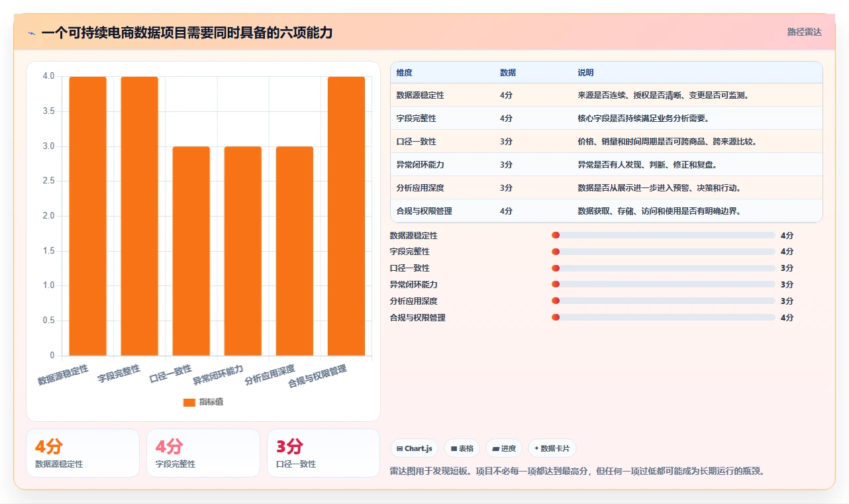Click the lightning icon beside the page title
Image resolution: width=849 pixels, height=504 pixels.
pos(31,32)
